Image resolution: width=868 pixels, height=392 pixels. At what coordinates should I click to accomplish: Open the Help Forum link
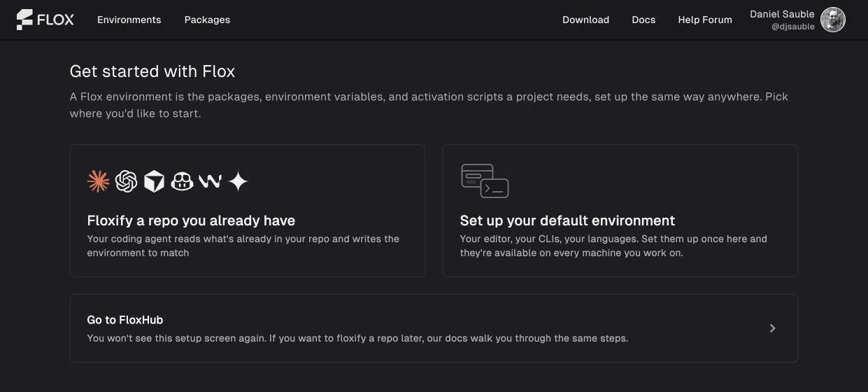[705, 20]
